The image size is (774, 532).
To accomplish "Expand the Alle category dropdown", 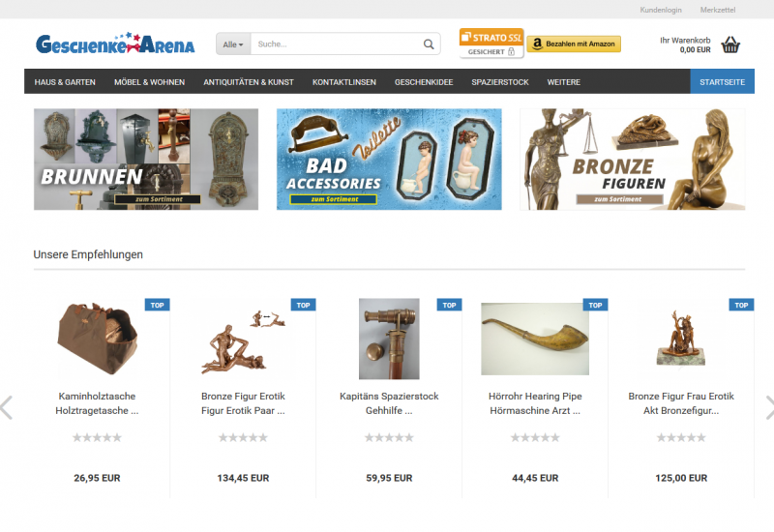I will pos(233,44).
